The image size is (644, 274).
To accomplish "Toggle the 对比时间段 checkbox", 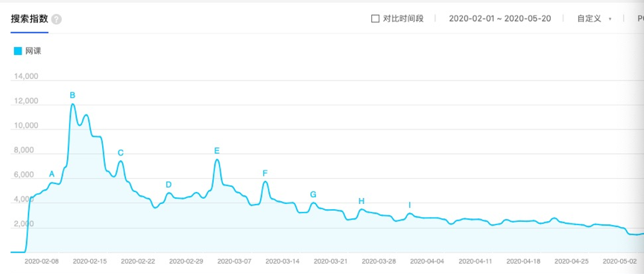I will tap(375, 19).
